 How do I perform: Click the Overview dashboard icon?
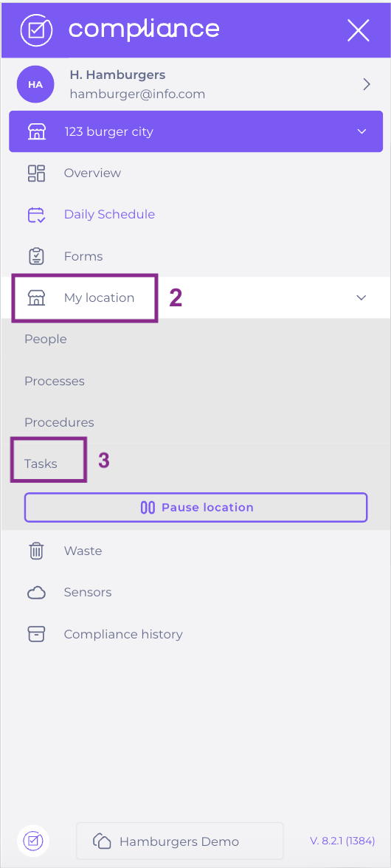(36, 173)
